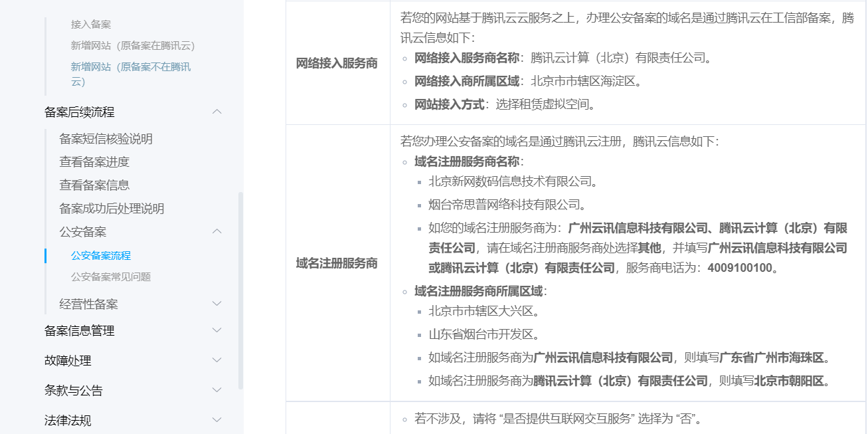Select the 公安备案 menu item
868x434 pixels.
pyautogui.click(x=83, y=232)
